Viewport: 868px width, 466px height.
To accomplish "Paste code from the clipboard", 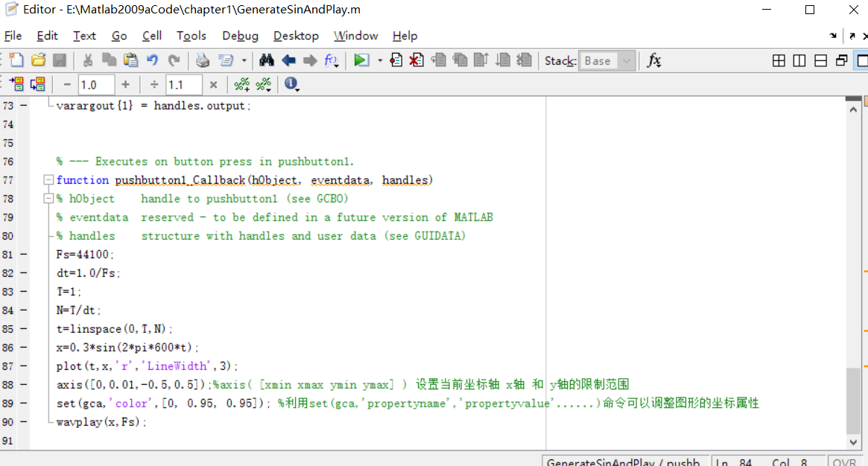I will pyautogui.click(x=130, y=60).
